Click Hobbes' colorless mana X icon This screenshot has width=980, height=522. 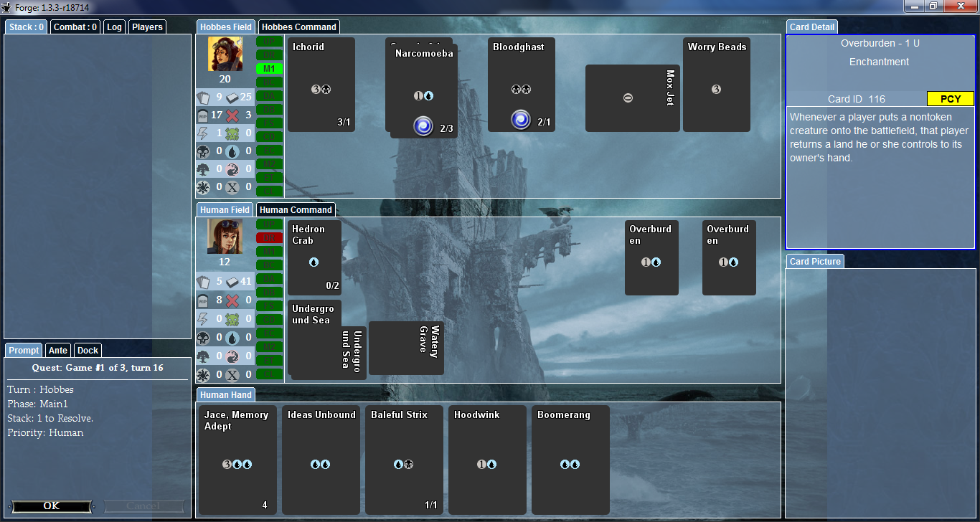click(x=232, y=186)
